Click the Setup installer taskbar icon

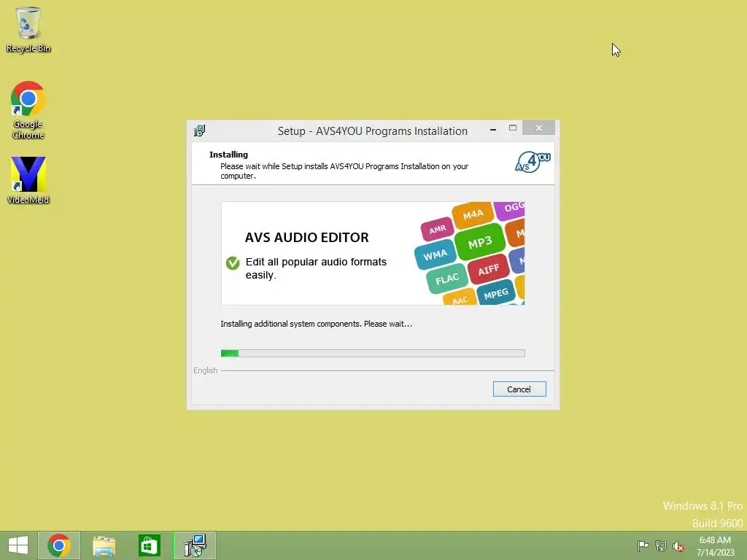click(x=195, y=545)
